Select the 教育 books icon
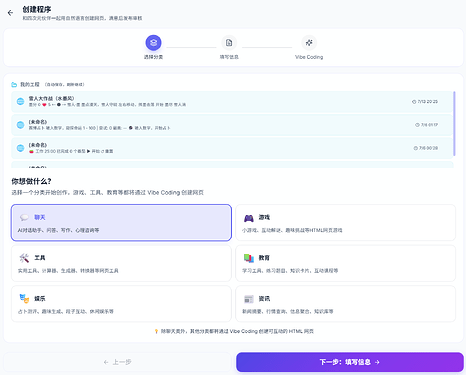 click(249, 258)
